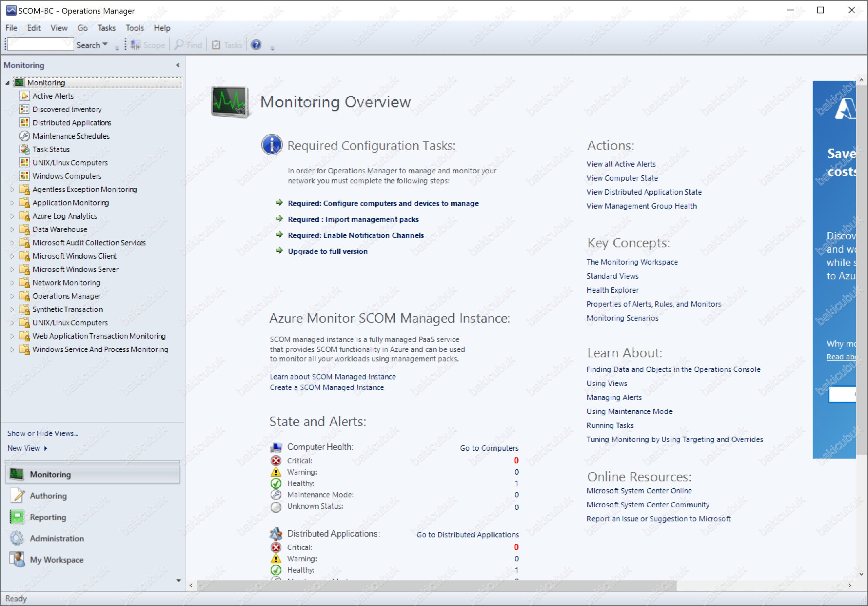Screen dimensions: 868x606
Task: Open the File menu
Action: pos(11,27)
